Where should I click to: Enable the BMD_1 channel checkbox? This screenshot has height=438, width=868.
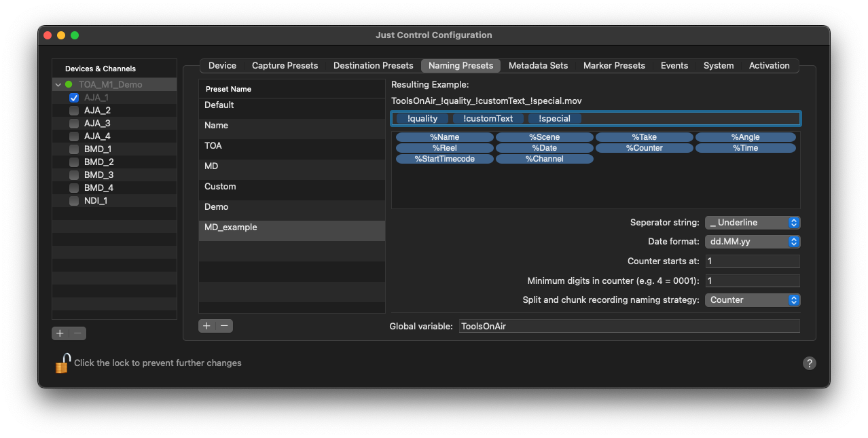[x=74, y=149]
